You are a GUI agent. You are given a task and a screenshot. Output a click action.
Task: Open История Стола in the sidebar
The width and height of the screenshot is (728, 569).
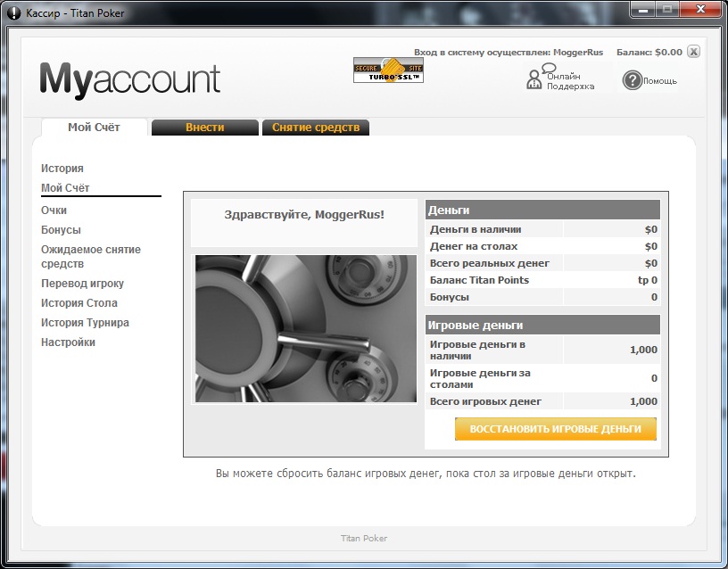click(x=79, y=303)
